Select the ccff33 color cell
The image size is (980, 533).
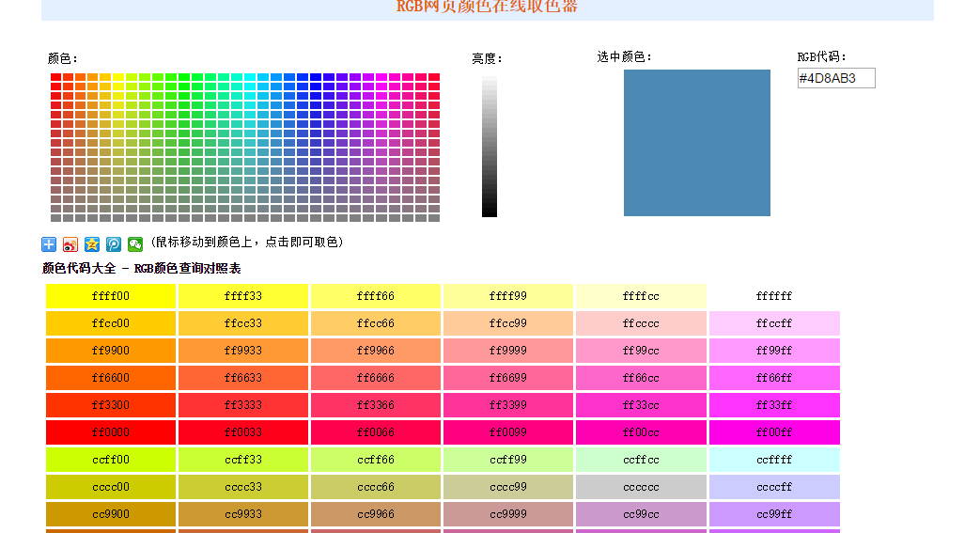(243, 460)
